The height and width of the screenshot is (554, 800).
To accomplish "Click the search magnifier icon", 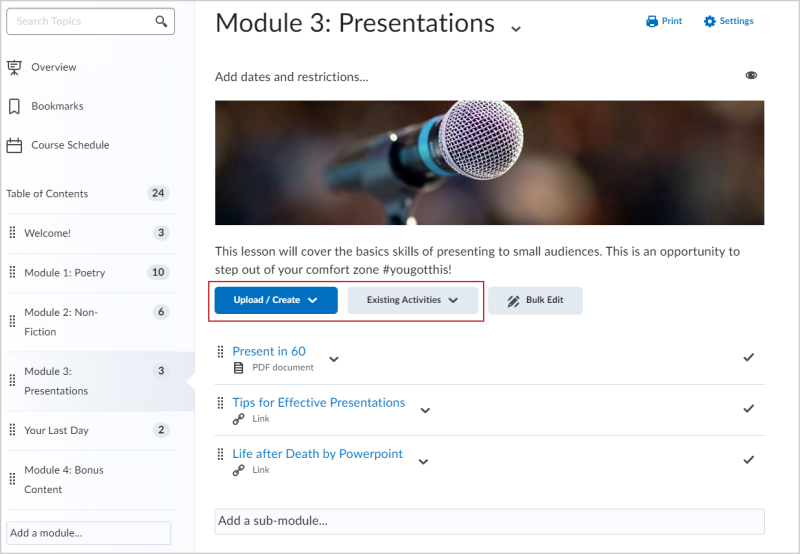I will tap(162, 21).
